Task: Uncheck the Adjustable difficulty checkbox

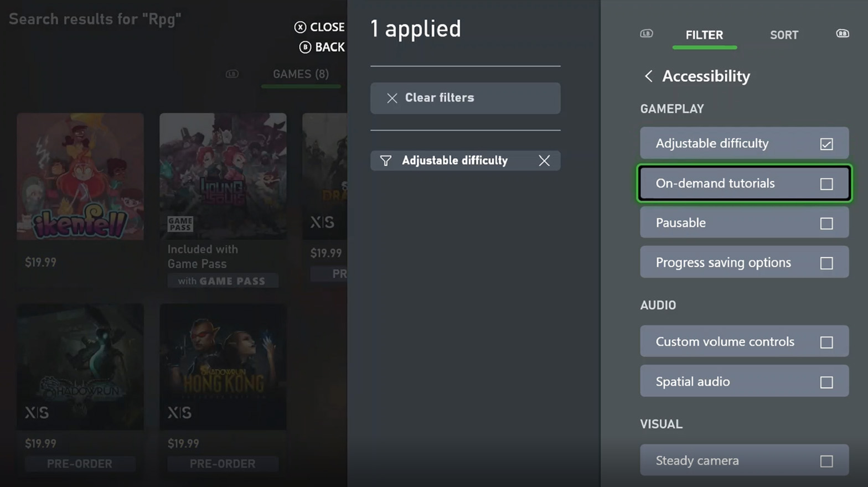Action: [826, 144]
